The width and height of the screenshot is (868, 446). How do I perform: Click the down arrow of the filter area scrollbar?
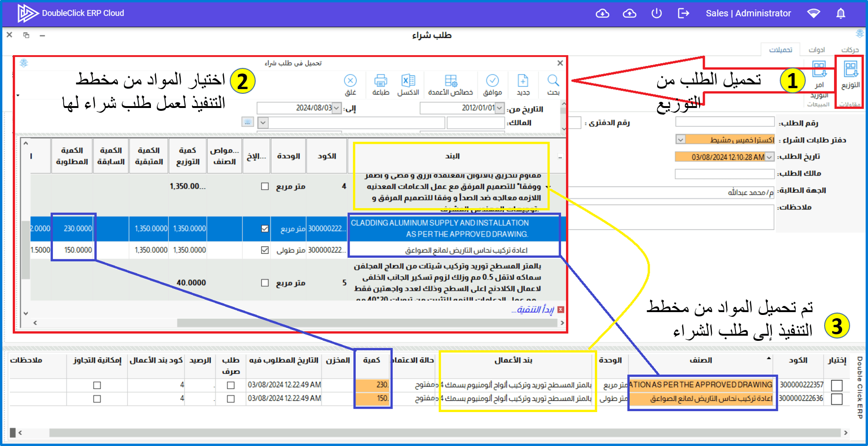pos(564,129)
